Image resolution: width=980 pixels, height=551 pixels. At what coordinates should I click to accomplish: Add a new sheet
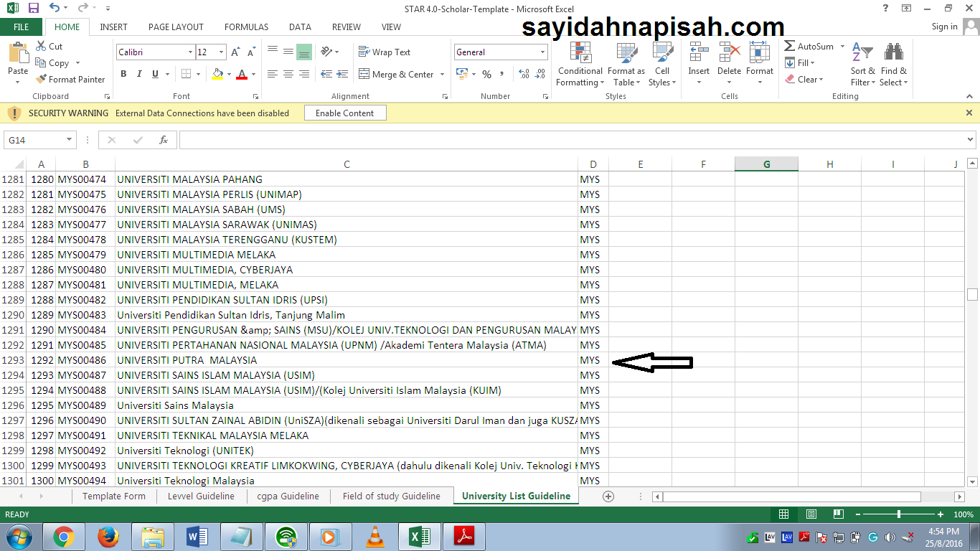point(608,496)
